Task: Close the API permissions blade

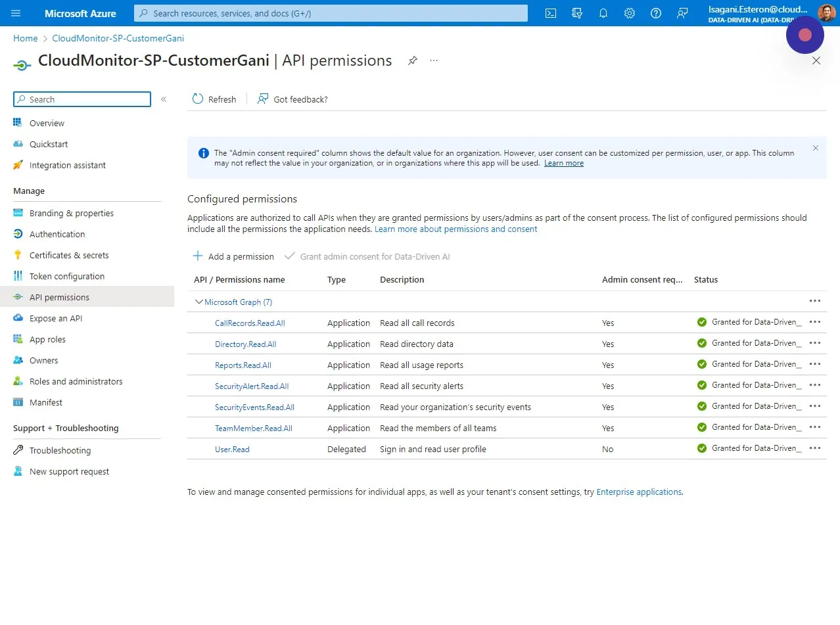Action: tap(816, 60)
